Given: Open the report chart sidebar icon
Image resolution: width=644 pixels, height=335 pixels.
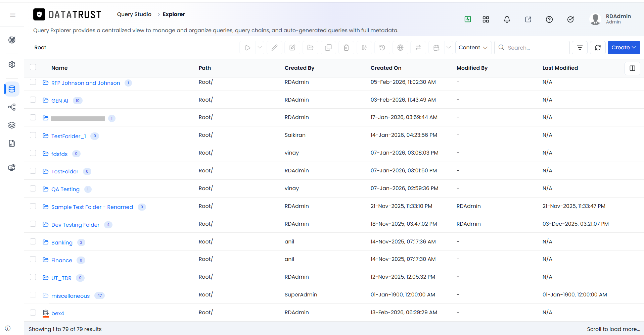Looking at the screenshot, I should click(x=12, y=143).
